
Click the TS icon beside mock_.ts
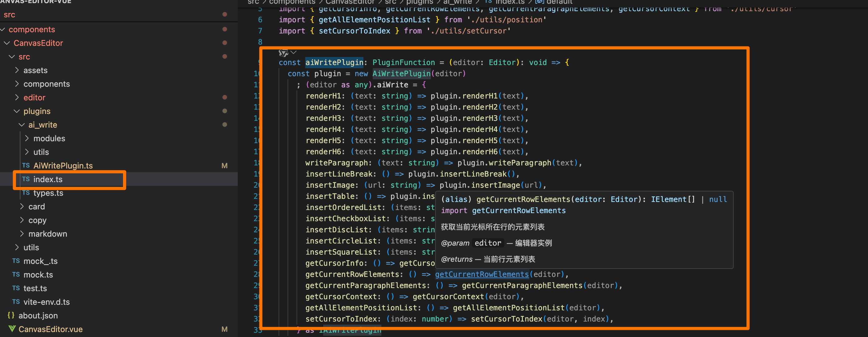coord(16,261)
